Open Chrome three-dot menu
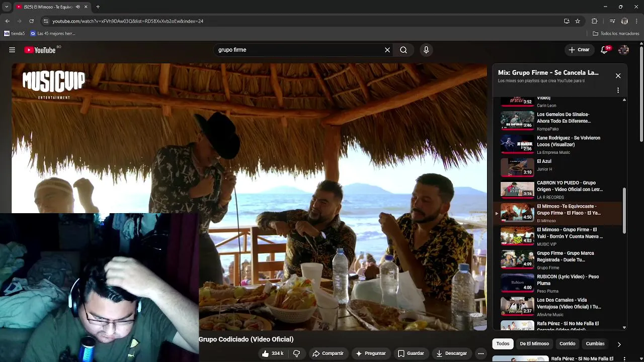This screenshot has width=644, height=362. [x=637, y=21]
